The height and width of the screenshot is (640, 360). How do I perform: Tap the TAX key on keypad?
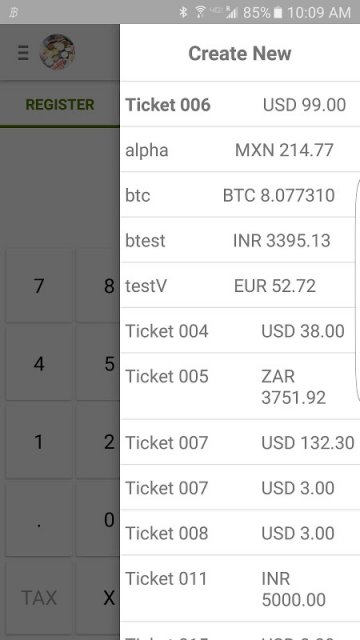(x=39, y=598)
